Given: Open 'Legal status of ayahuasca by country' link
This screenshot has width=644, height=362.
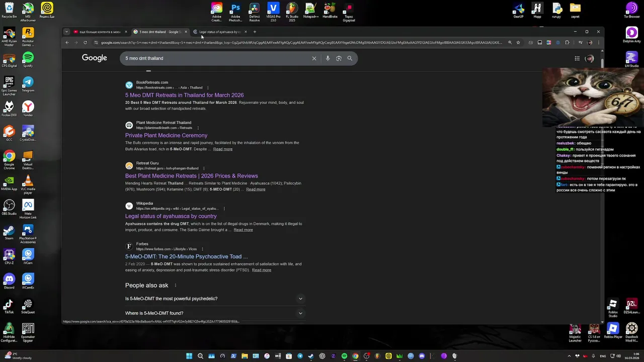Looking at the screenshot, I should coord(171,216).
